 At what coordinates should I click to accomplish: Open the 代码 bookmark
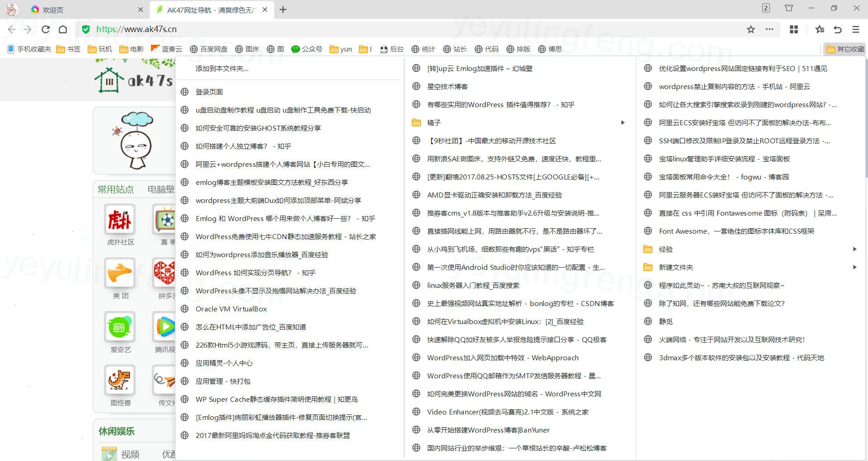[x=486, y=49]
